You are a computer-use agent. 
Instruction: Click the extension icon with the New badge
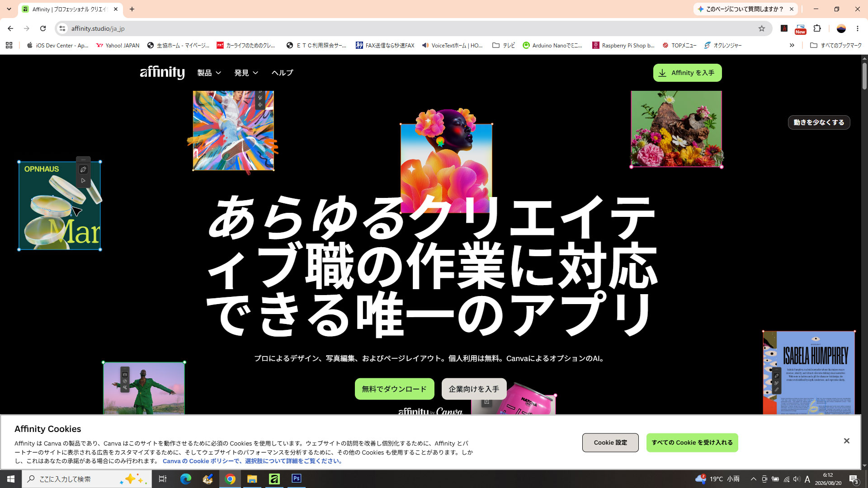pyautogui.click(x=801, y=29)
